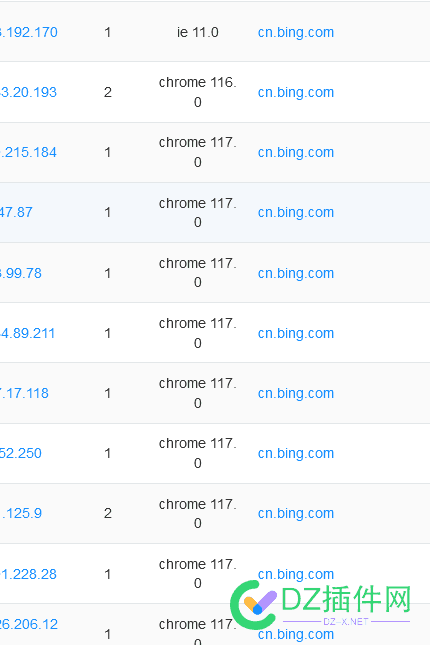Open the IP address ending in .99.78

pyautogui.click(x=21, y=273)
